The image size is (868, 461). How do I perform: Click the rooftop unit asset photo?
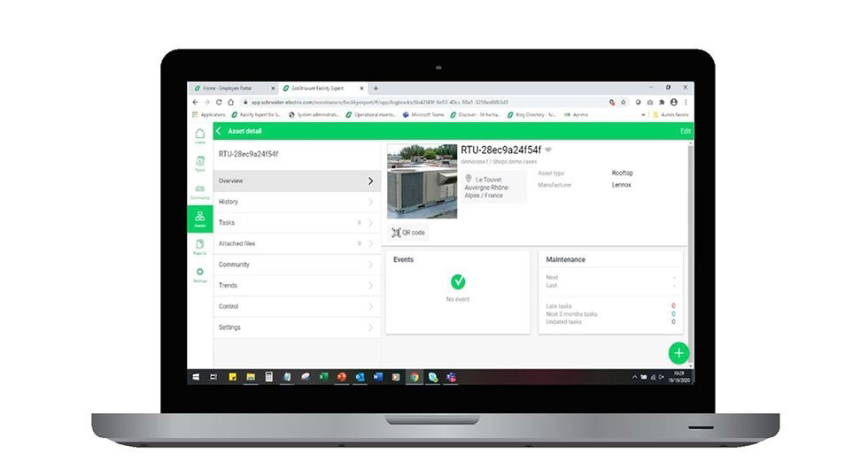tap(422, 181)
